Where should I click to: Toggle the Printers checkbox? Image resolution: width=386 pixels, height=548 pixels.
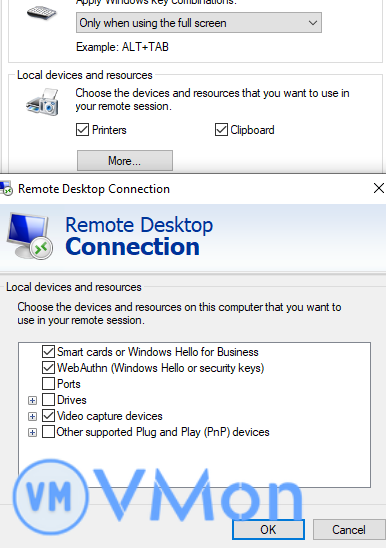tap(83, 130)
